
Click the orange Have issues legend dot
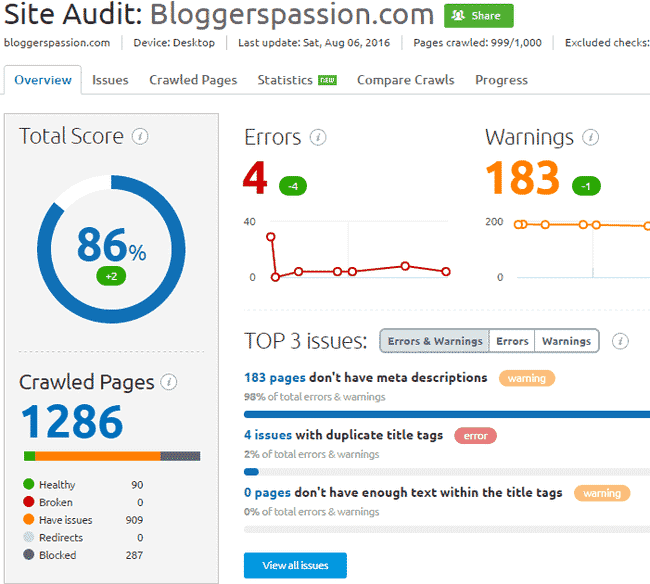29,519
